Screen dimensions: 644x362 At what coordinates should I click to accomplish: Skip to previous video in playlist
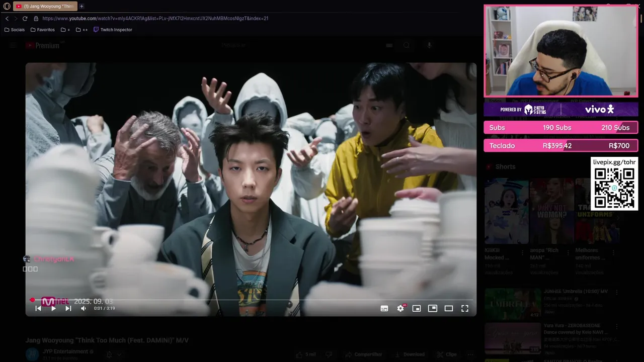click(x=38, y=308)
